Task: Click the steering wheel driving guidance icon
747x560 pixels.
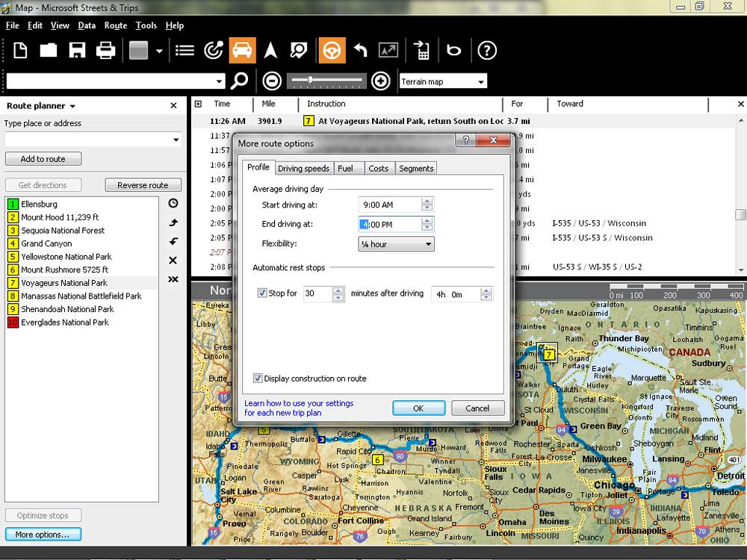Action: (332, 50)
